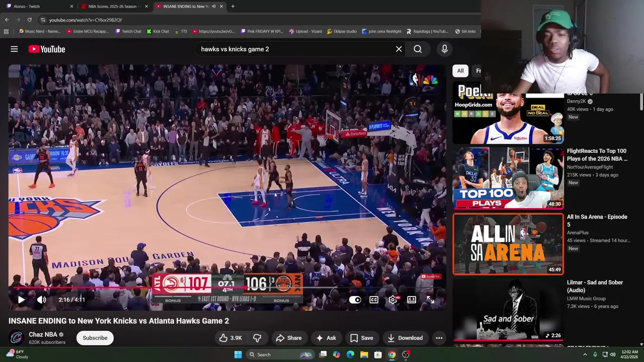
Task: Open Task View from taskbar
Action: point(323,354)
